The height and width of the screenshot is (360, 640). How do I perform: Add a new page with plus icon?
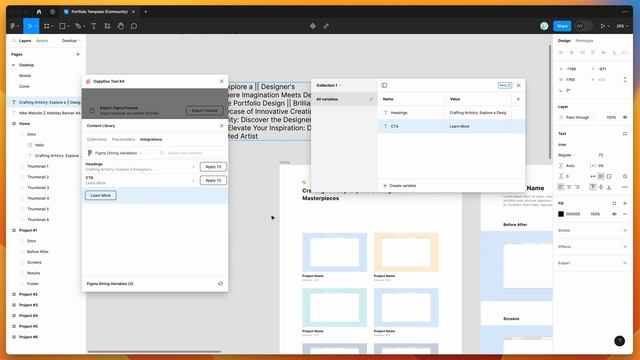tap(78, 54)
